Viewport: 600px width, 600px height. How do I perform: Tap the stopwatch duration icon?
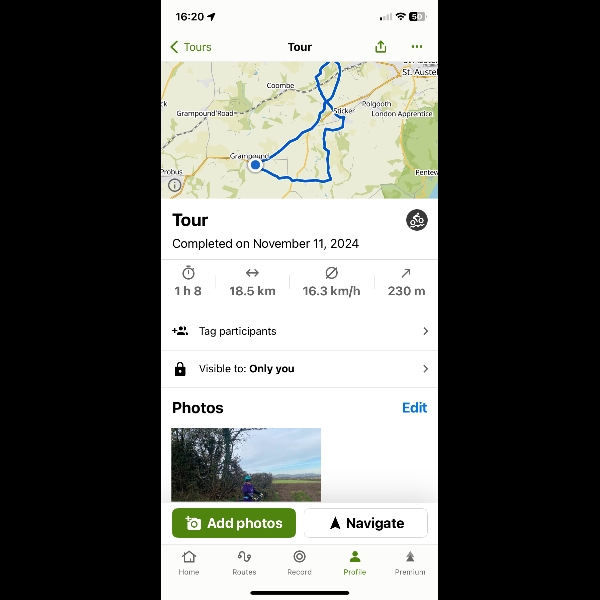(x=188, y=273)
